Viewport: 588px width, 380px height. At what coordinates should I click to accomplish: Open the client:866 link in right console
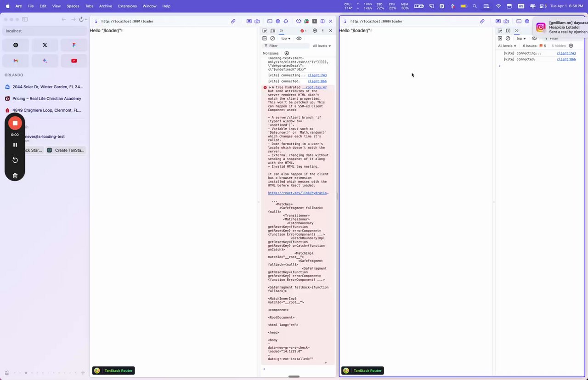click(x=566, y=59)
